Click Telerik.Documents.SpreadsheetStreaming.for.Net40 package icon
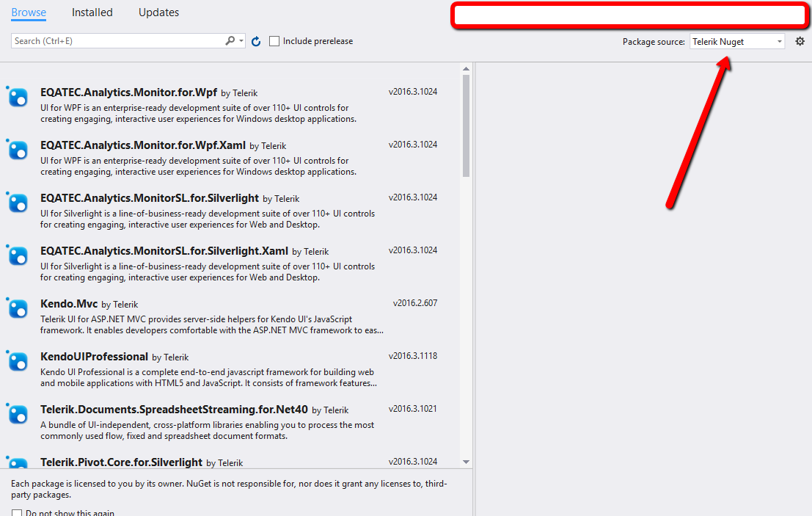 [x=17, y=413]
